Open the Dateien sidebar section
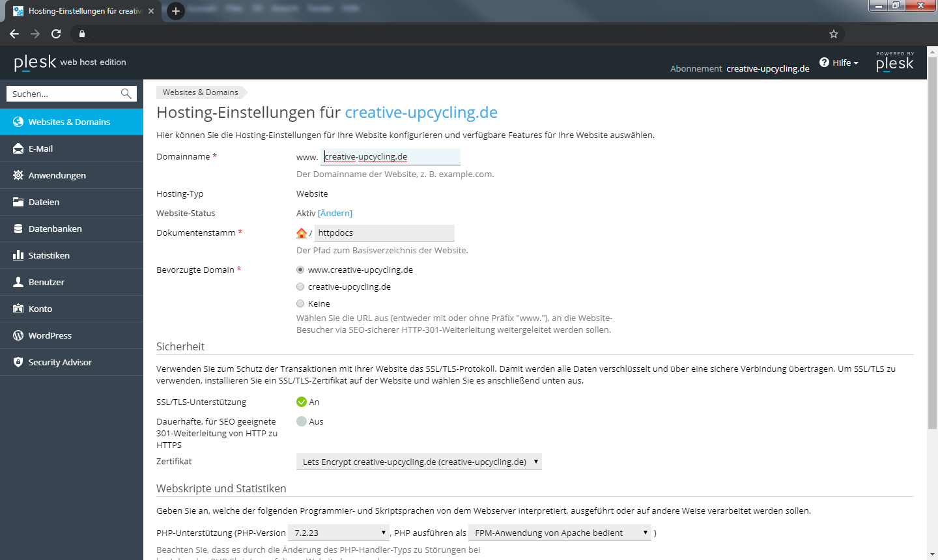 pyautogui.click(x=72, y=202)
